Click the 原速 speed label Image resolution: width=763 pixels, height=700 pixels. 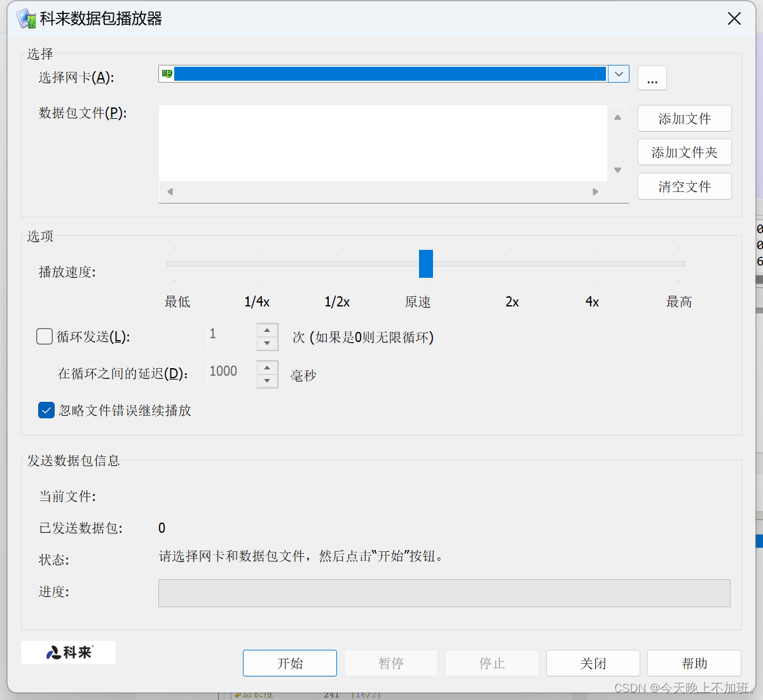point(418,302)
